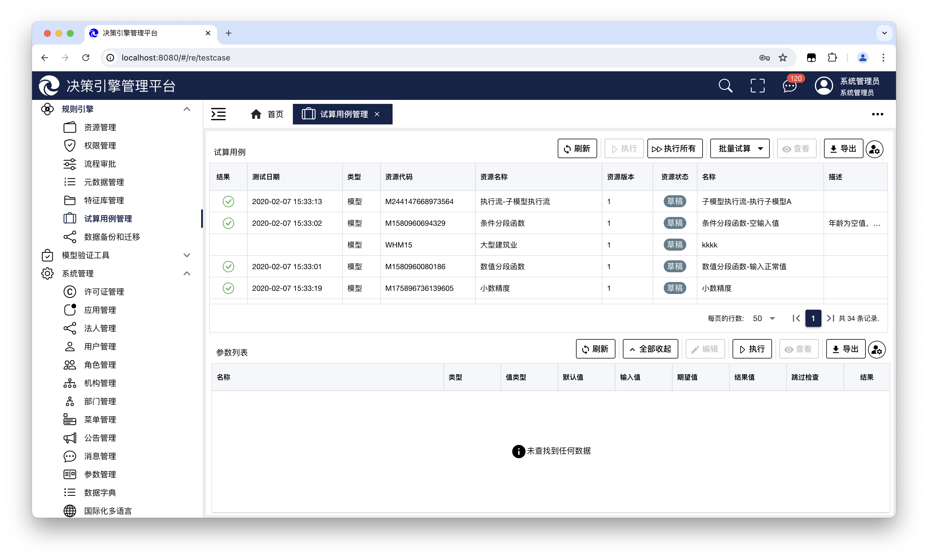Collapse the 规则引擎 sidebar section
928x560 pixels.
point(187,109)
